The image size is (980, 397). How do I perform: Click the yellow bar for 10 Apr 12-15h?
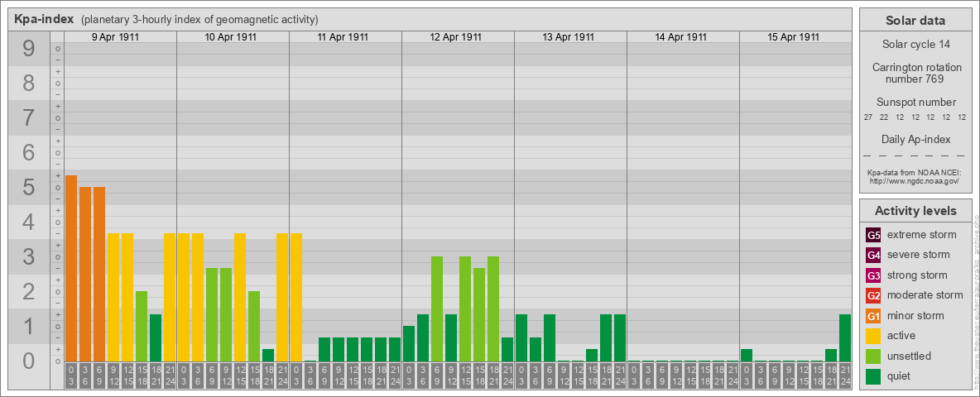coord(240,297)
